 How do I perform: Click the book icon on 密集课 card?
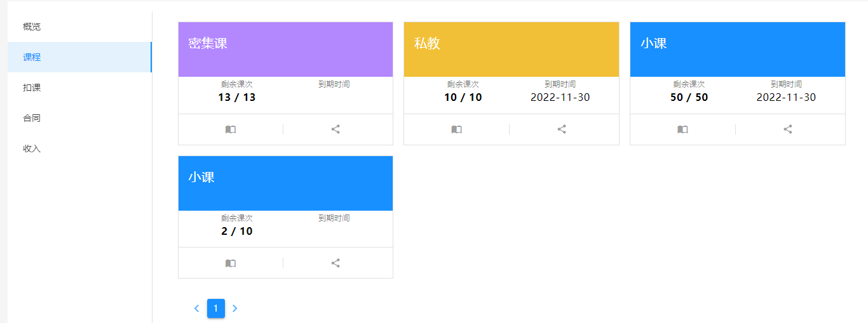[231, 129]
